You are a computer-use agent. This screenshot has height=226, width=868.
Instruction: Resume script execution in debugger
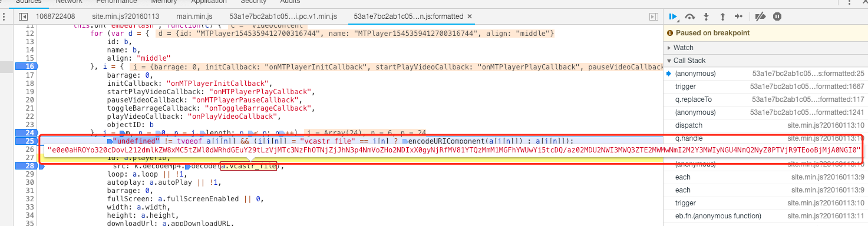pos(674,17)
